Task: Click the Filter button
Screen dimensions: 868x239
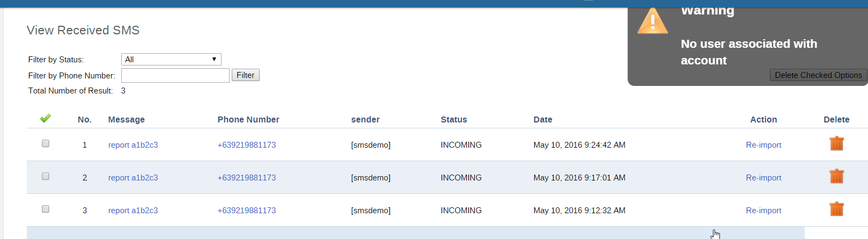Action: coord(245,75)
